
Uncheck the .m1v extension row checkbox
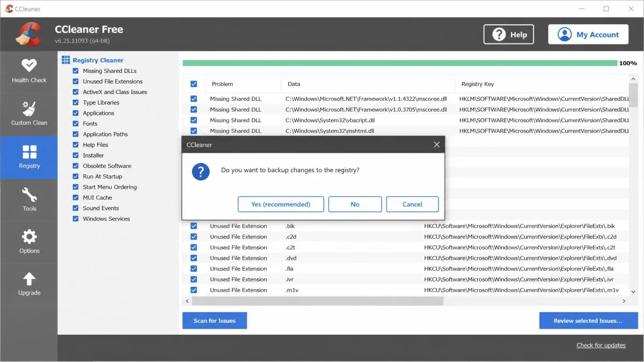(194, 290)
